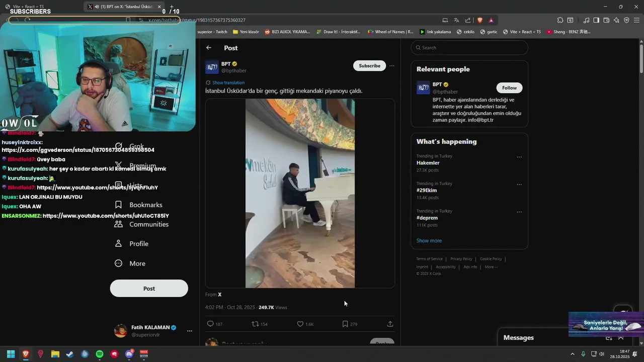Image resolution: width=644 pixels, height=362 pixels.
Task: Click the Subscribe button on the post
Action: click(x=369, y=66)
